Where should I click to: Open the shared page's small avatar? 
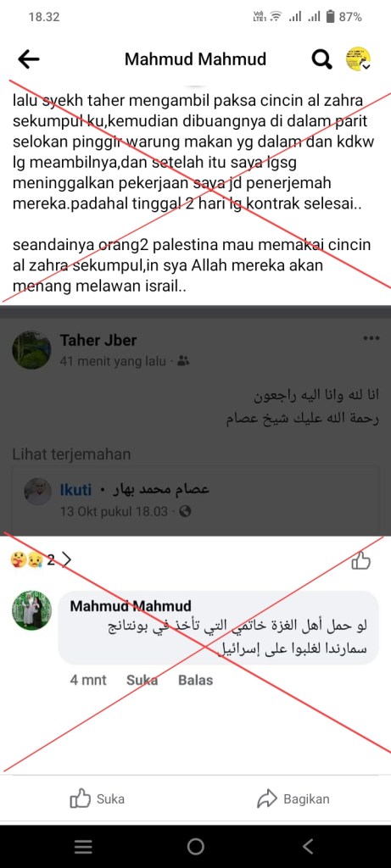pyautogui.click(x=38, y=491)
